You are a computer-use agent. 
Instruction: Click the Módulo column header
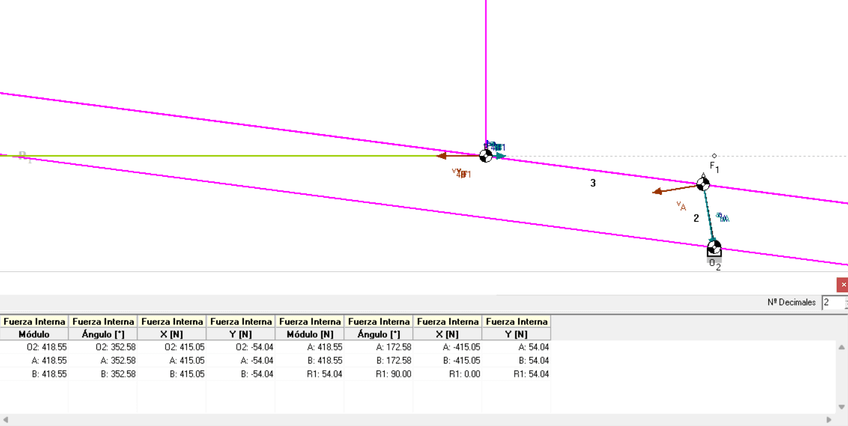click(x=34, y=333)
